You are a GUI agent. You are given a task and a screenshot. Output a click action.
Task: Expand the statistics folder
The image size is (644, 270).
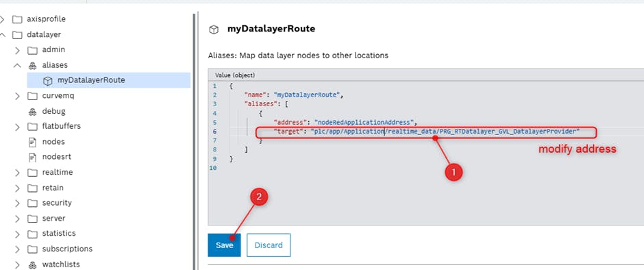click(x=17, y=234)
